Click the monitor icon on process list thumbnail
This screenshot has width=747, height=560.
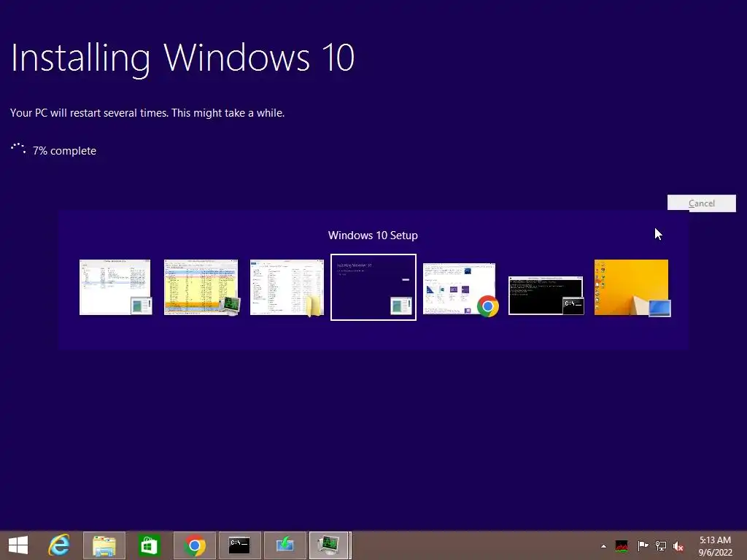(230, 306)
